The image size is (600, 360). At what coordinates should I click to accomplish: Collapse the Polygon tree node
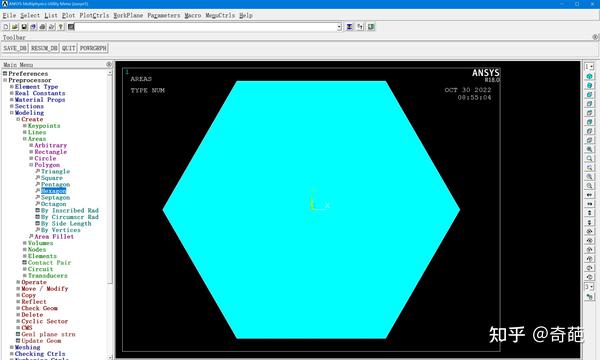coord(31,165)
